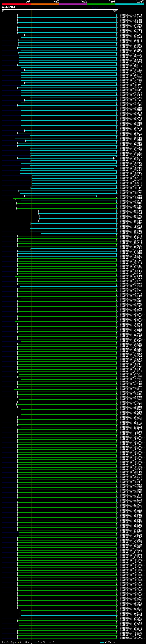The image size is (146, 644).
Task: Select label UniRef100_P41752
Action: pyautogui.click(x=131, y=376)
